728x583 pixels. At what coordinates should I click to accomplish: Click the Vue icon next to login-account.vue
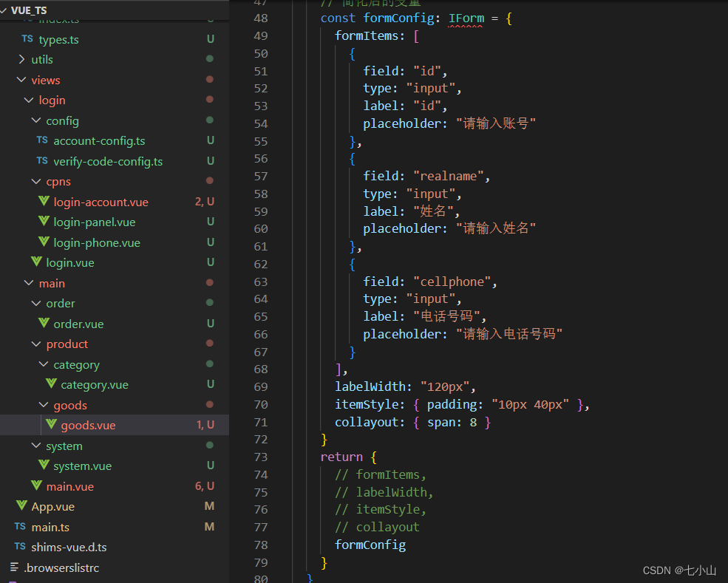[44, 202]
